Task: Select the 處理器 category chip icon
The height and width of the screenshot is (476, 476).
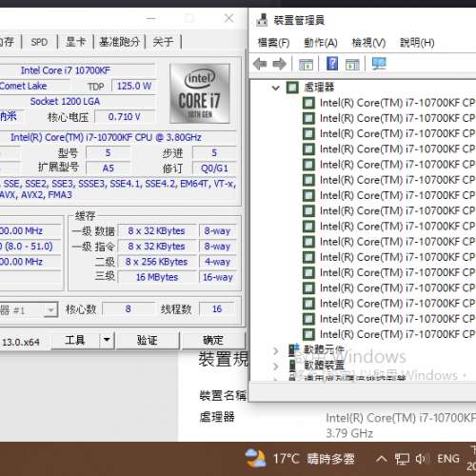Action: click(x=292, y=88)
